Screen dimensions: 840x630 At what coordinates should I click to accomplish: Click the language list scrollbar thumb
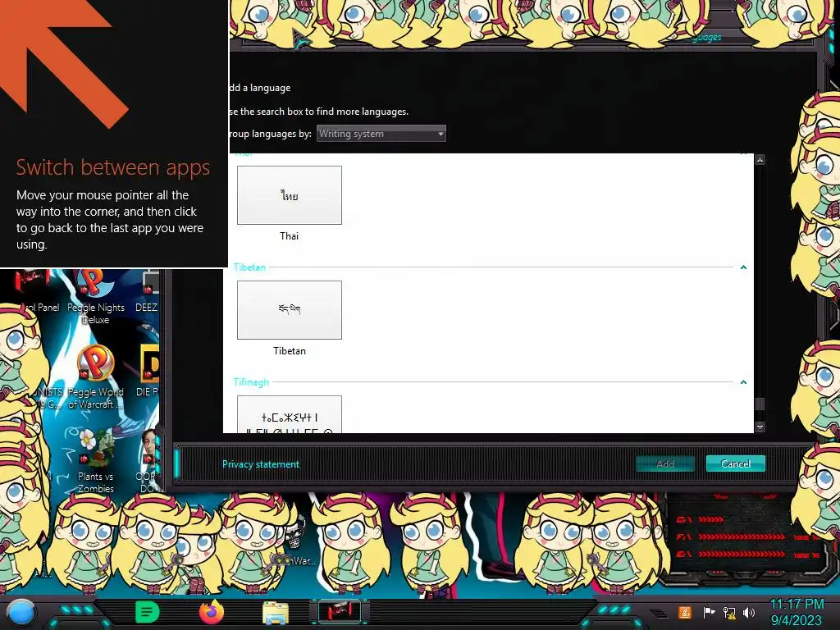(760, 404)
